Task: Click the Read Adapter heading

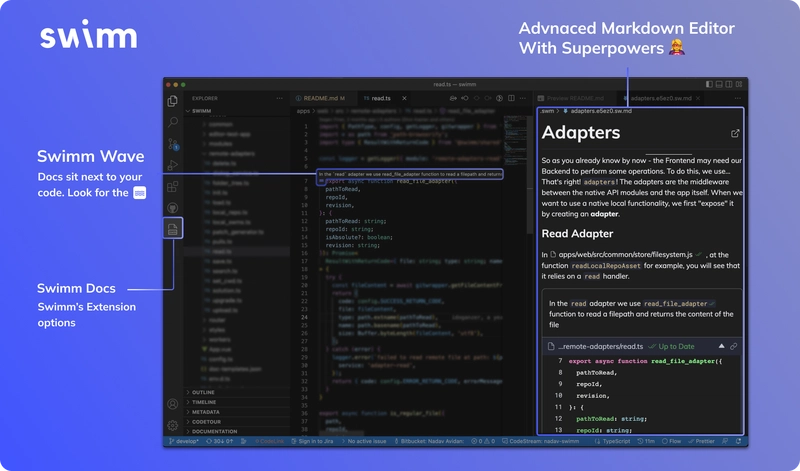Action: click(x=577, y=234)
